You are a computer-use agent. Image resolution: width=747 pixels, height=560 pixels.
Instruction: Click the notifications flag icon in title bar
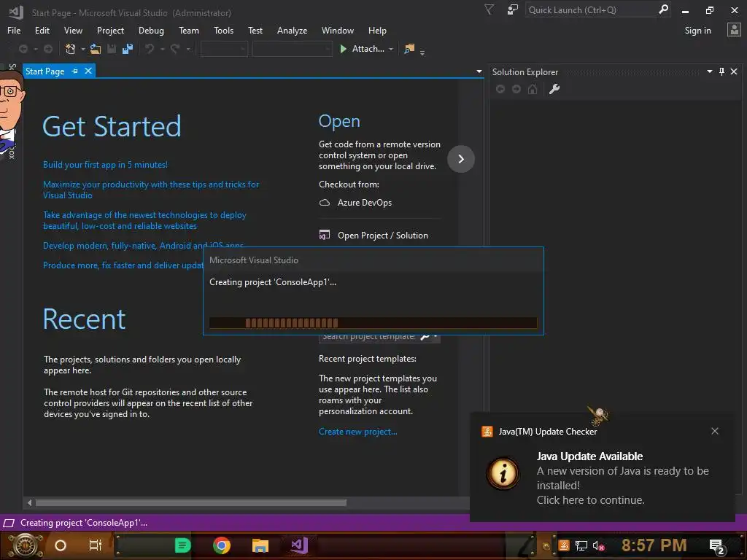489,9
